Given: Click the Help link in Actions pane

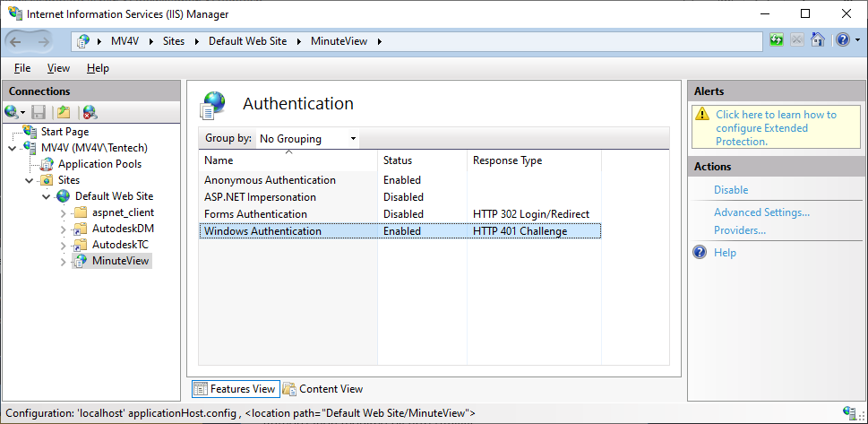Looking at the screenshot, I should click(x=725, y=253).
